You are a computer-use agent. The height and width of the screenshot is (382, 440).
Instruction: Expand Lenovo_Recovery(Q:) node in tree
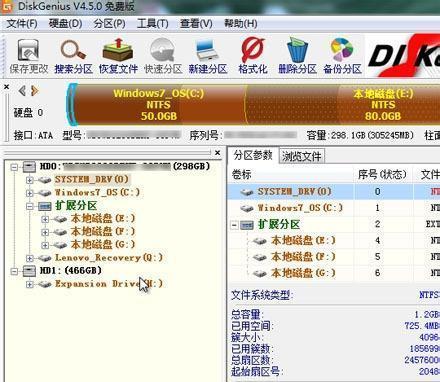click(x=30, y=258)
